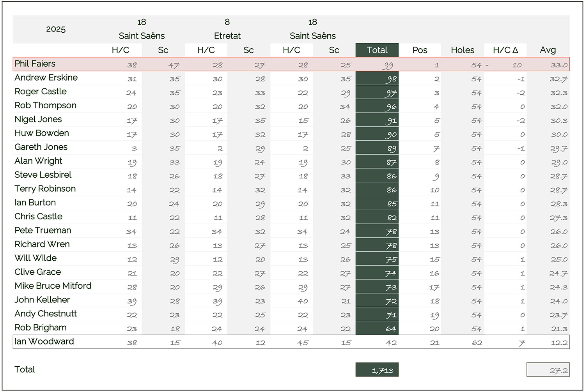Select the Etretat course header
Screen dimensions: 585x392
coord(227,36)
